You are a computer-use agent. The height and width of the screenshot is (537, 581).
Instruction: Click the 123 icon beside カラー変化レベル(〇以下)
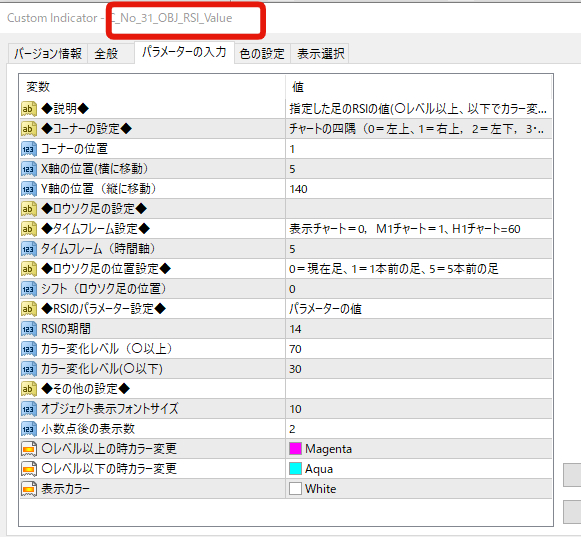pos(29,369)
